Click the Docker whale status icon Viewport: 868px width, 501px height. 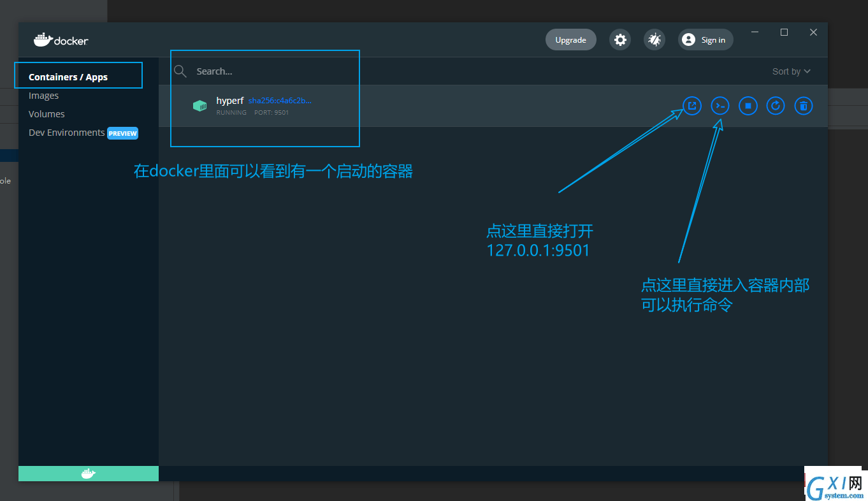click(x=89, y=474)
